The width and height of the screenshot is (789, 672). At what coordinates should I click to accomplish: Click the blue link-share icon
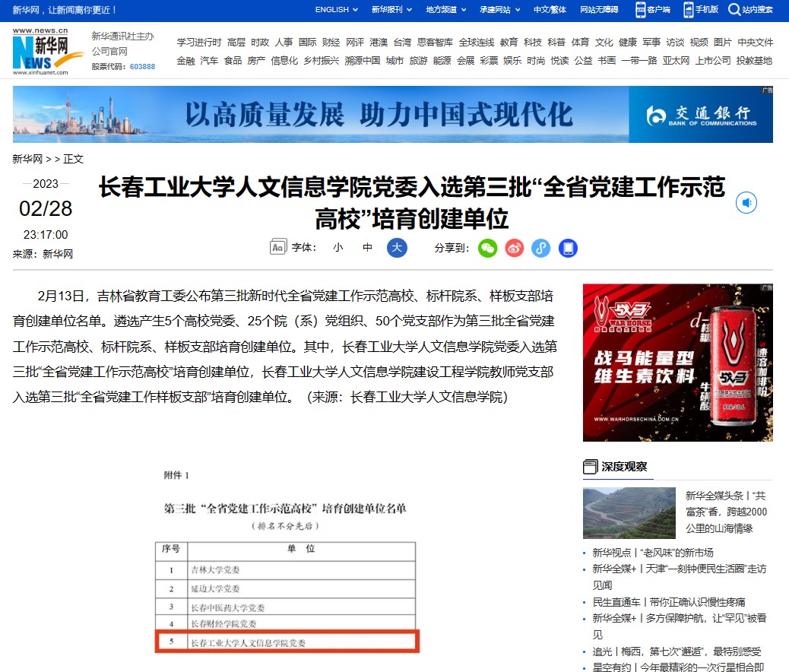[x=540, y=248]
